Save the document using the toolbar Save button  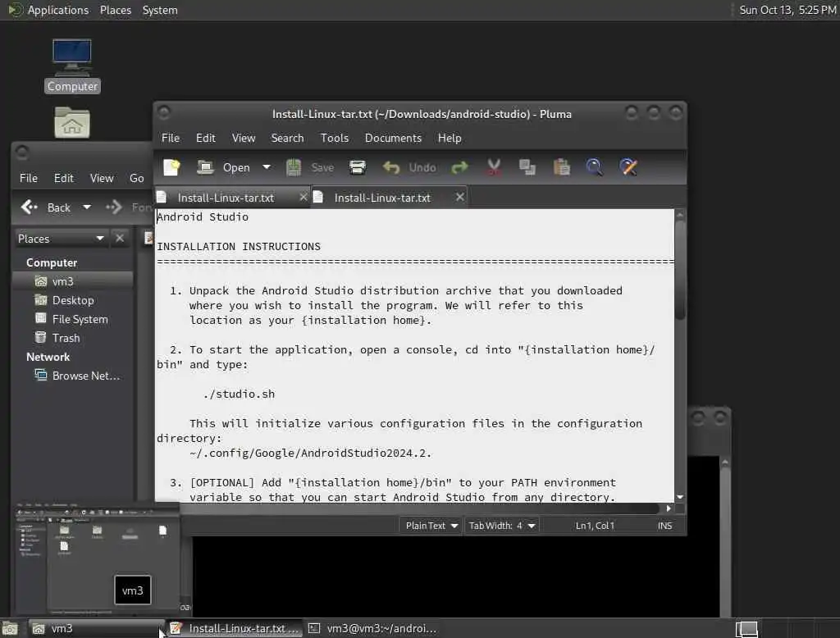309,167
